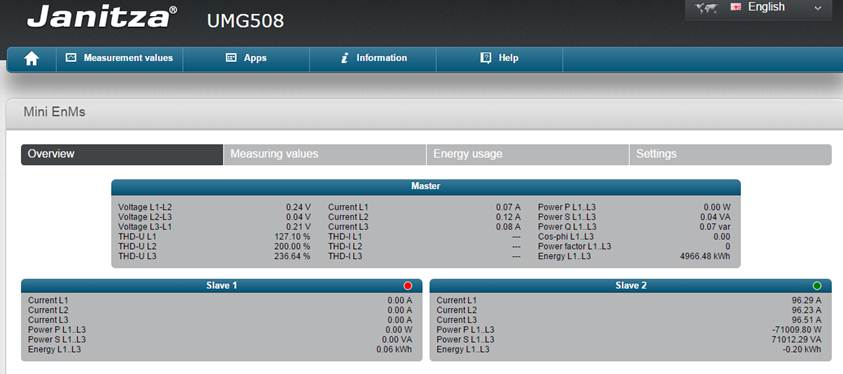The width and height of the screenshot is (843, 374).
Task: Click the Janitza logo
Action: pos(102,17)
